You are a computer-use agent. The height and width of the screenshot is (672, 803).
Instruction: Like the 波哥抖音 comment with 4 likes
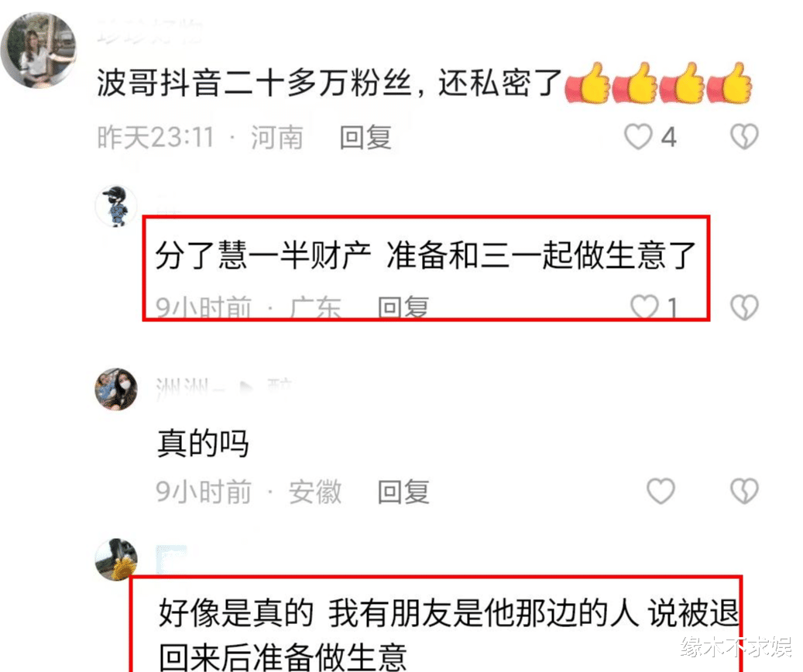pos(638,137)
